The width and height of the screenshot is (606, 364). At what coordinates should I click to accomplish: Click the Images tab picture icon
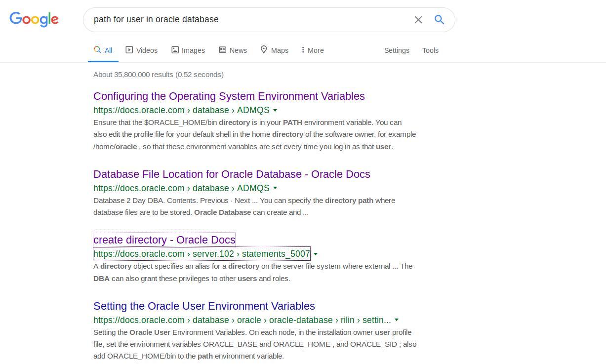(x=175, y=50)
